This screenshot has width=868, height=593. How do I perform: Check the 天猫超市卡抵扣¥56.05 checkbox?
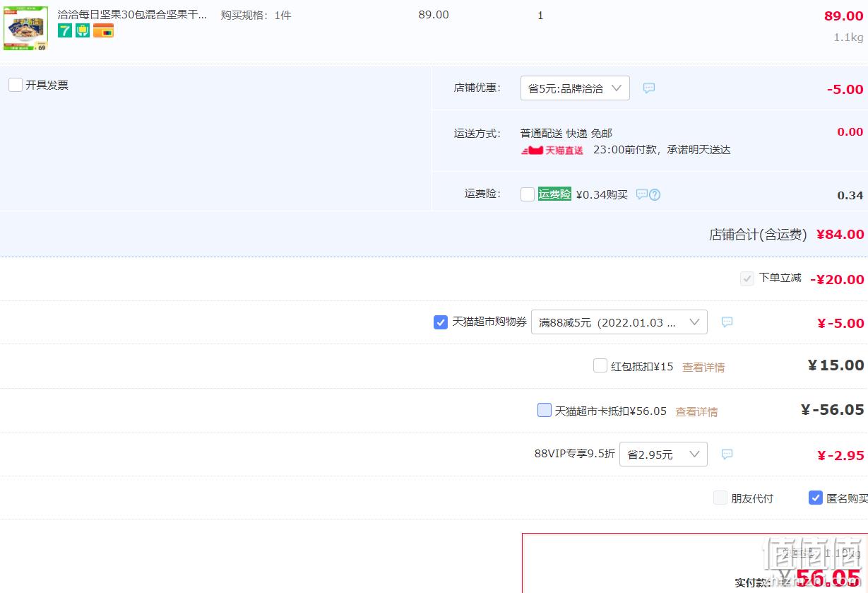click(x=545, y=410)
